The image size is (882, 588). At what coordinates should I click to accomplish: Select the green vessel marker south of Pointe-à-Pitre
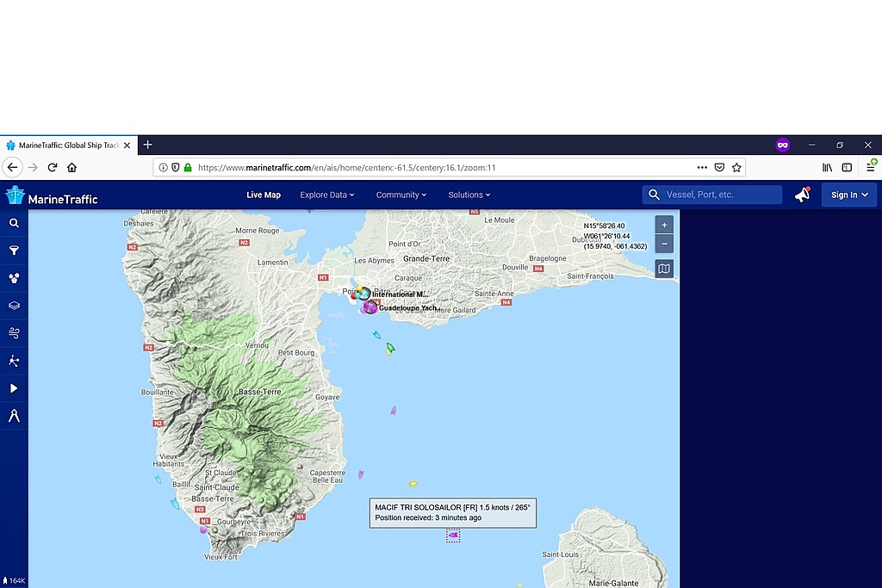[390, 349]
